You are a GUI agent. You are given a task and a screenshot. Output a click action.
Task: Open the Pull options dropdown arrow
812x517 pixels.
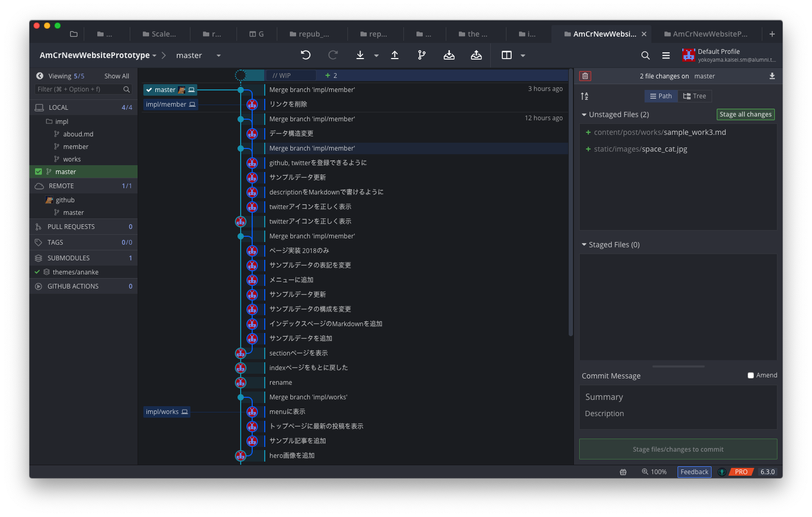click(x=376, y=55)
